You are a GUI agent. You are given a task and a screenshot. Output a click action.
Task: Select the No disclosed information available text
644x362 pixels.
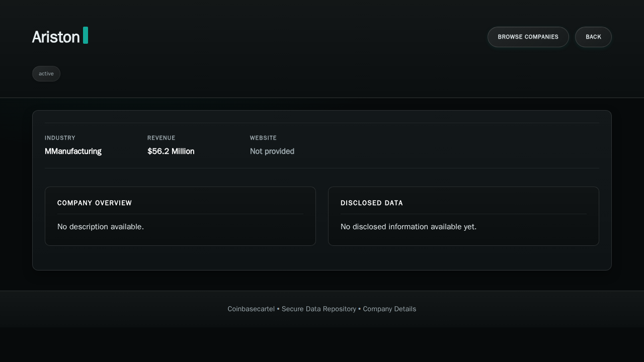[x=408, y=227]
